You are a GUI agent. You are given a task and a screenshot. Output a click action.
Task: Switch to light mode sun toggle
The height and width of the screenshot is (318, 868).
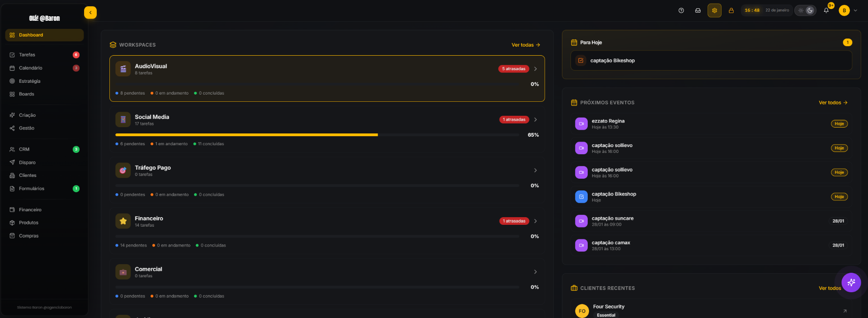pyautogui.click(x=801, y=10)
